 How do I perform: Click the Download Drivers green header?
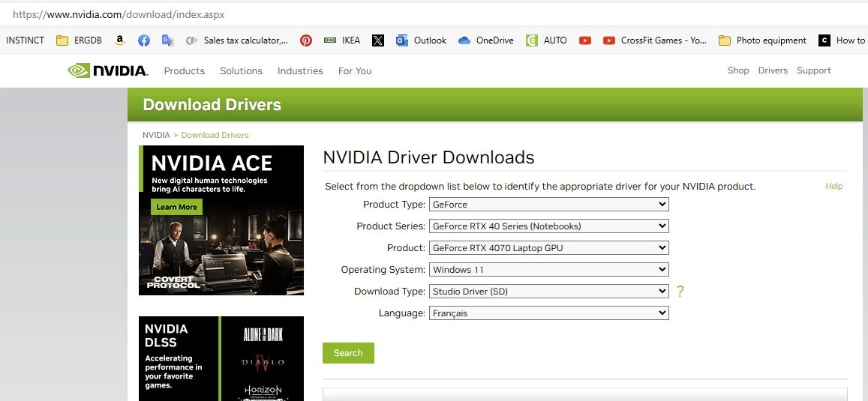495,104
